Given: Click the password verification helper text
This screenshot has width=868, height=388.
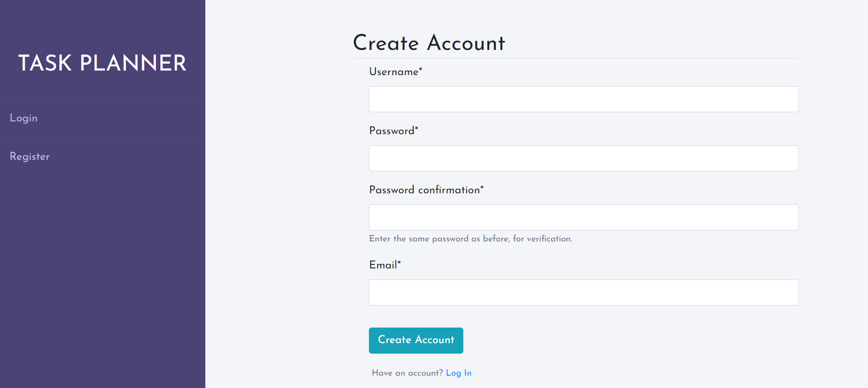Looking at the screenshot, I should point(470,239).
